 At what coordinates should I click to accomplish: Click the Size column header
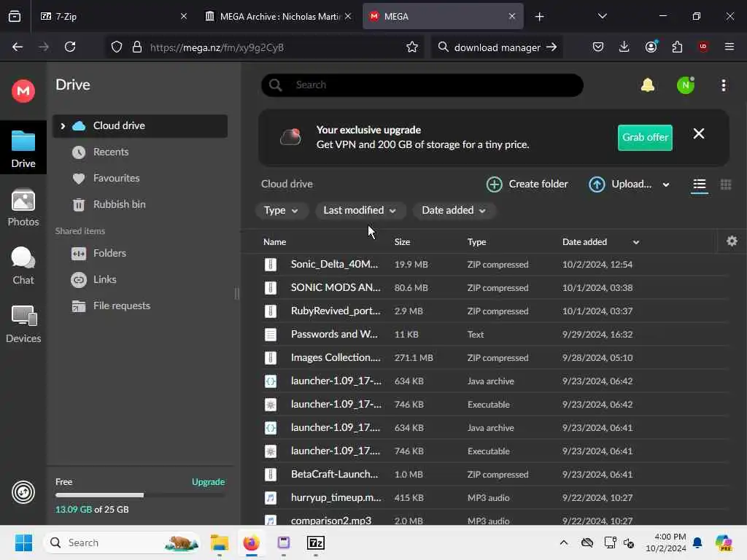[402, 242]
